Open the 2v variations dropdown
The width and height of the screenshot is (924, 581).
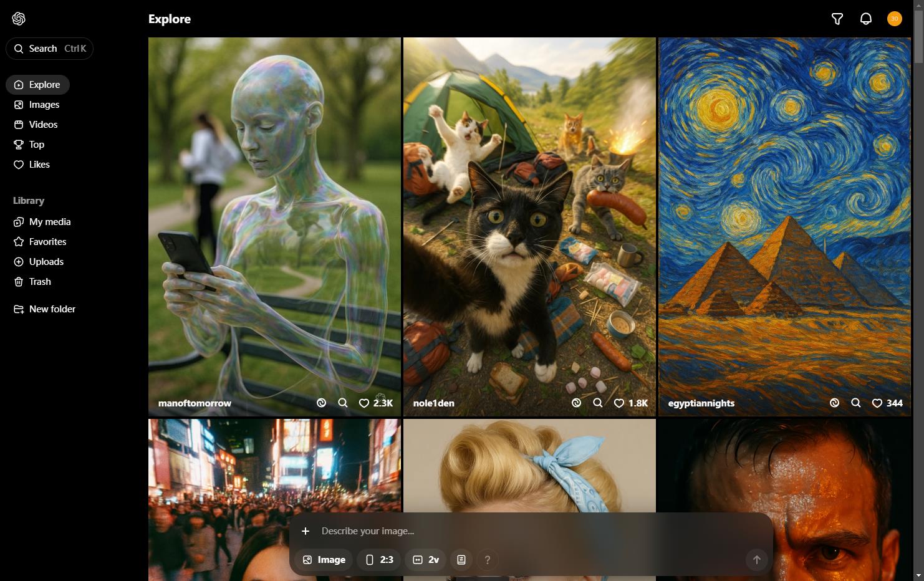[426, 560]
